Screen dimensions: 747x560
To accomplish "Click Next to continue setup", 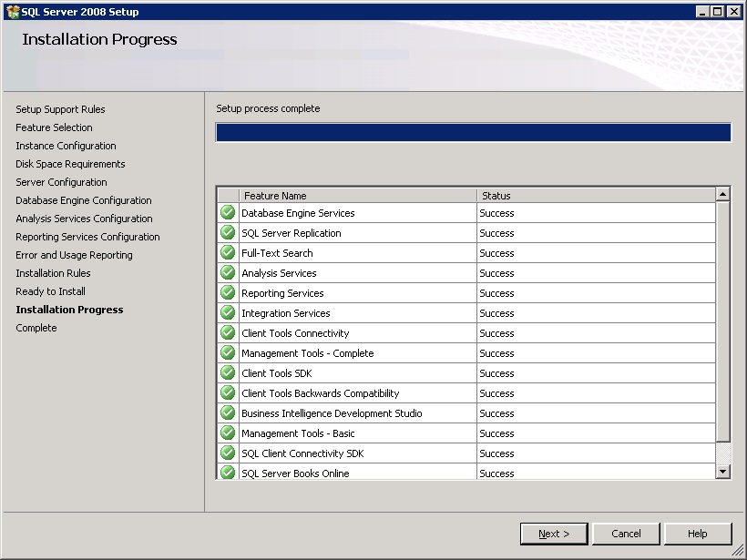I will 554,534.
